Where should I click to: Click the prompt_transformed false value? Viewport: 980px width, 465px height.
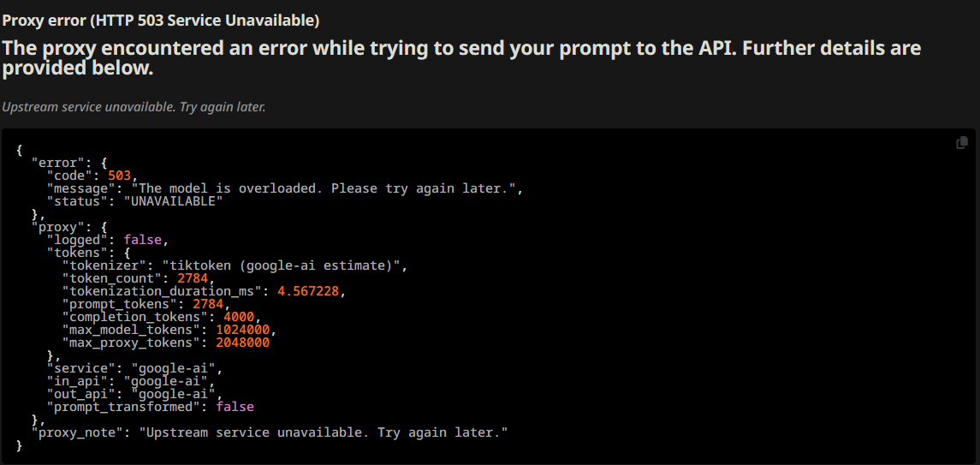coord(235,407)
